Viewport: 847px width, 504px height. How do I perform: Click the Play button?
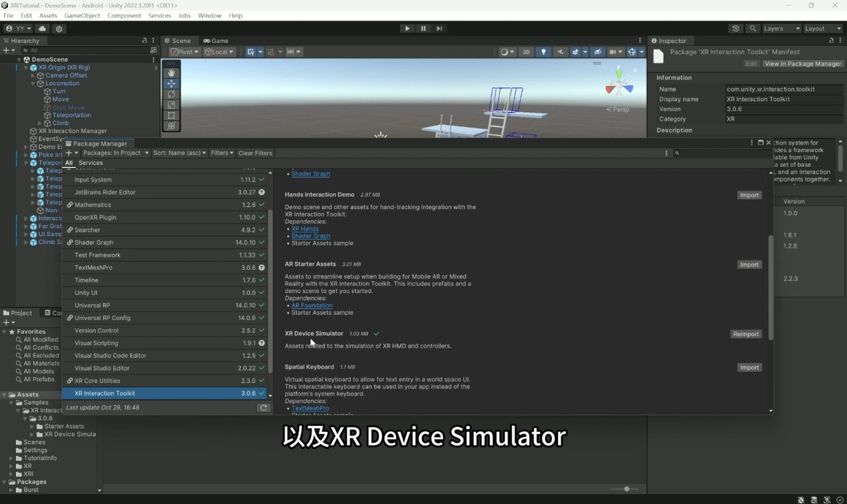click(x=407, y=28)
